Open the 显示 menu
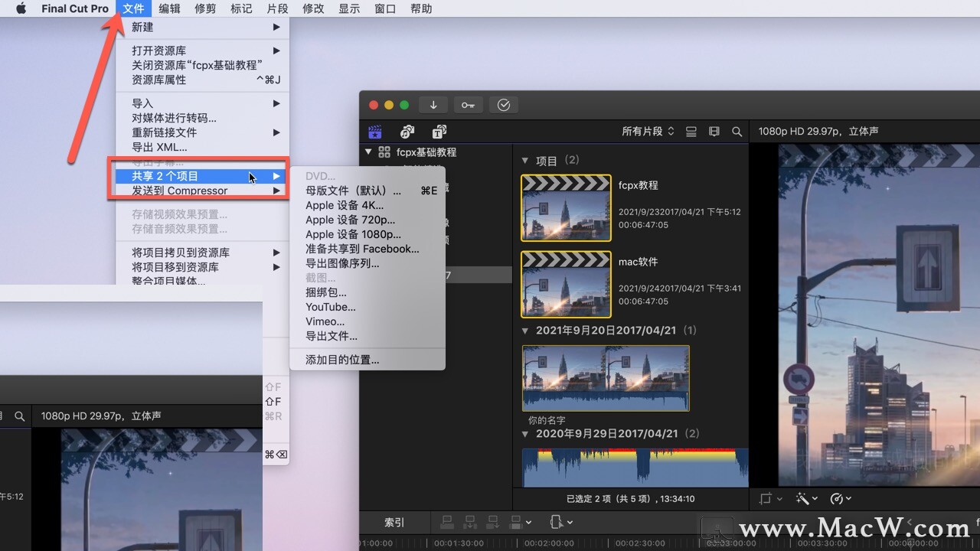Screen dimensions: 980x551 (349, 8)
